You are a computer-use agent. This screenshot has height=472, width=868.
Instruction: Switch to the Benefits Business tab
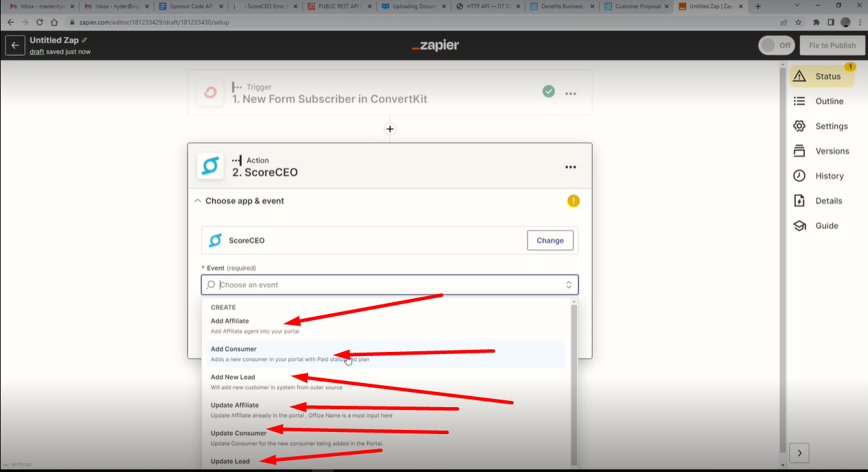tap(563, 6)
